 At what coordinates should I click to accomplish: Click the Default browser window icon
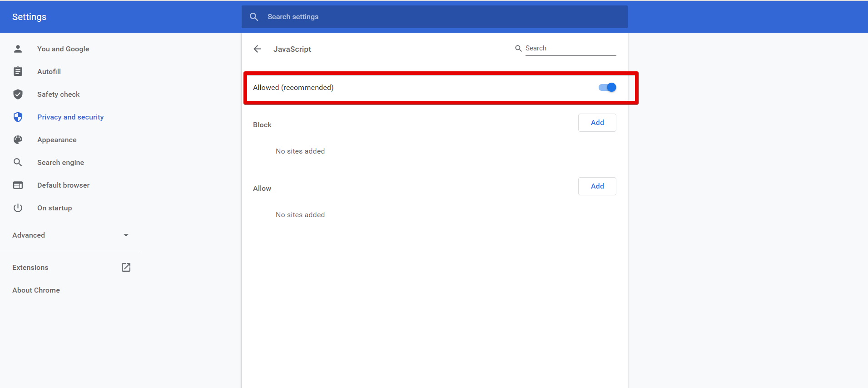click(18, 185)
